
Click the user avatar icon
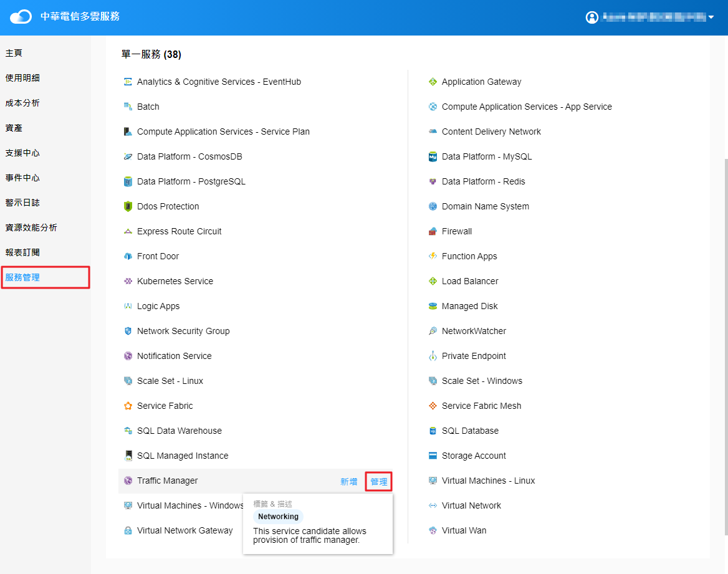point(592,17)
